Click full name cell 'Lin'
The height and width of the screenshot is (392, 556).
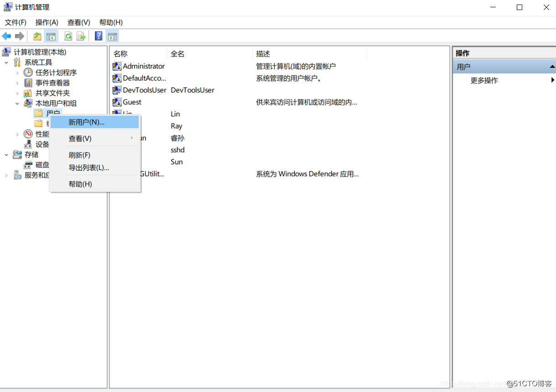175,114
